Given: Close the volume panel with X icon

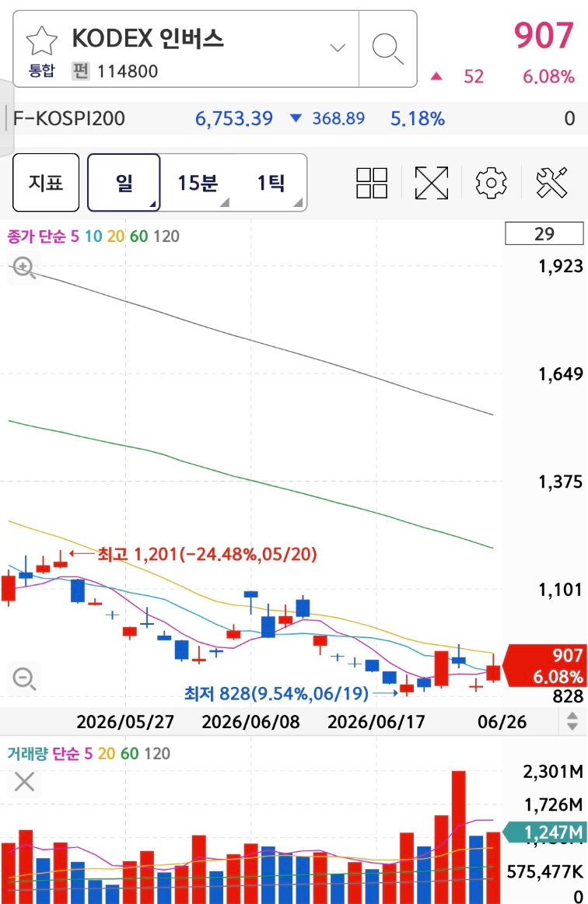Looking at the screenshot, I should tap(24, 782).
